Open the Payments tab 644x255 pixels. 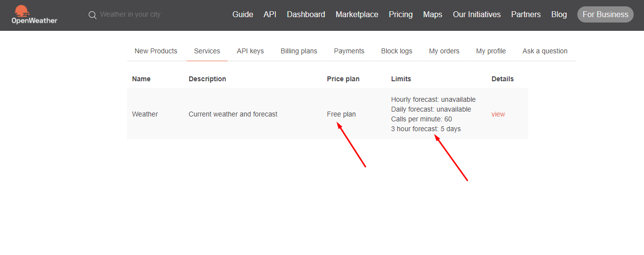coord(349,51)
